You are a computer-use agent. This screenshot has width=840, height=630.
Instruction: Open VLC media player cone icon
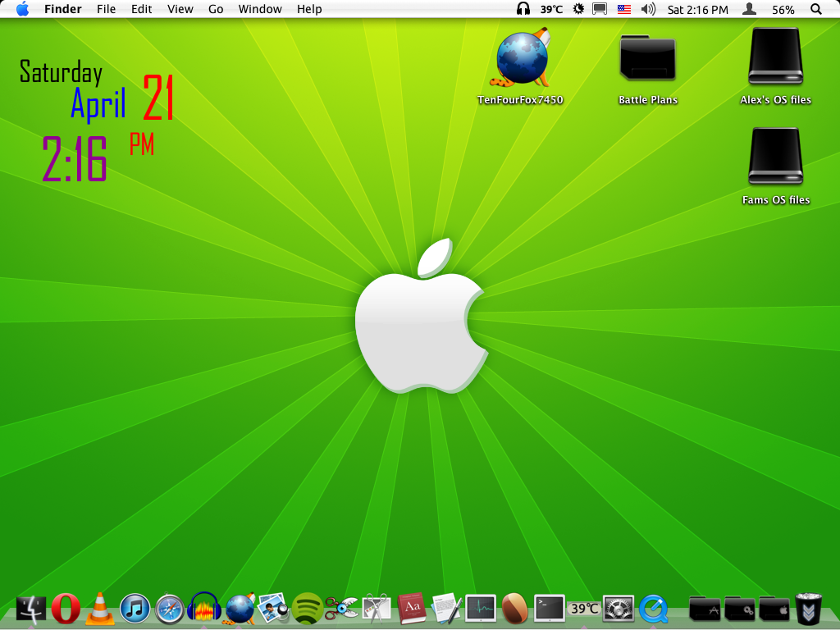(x=100, y=609)
